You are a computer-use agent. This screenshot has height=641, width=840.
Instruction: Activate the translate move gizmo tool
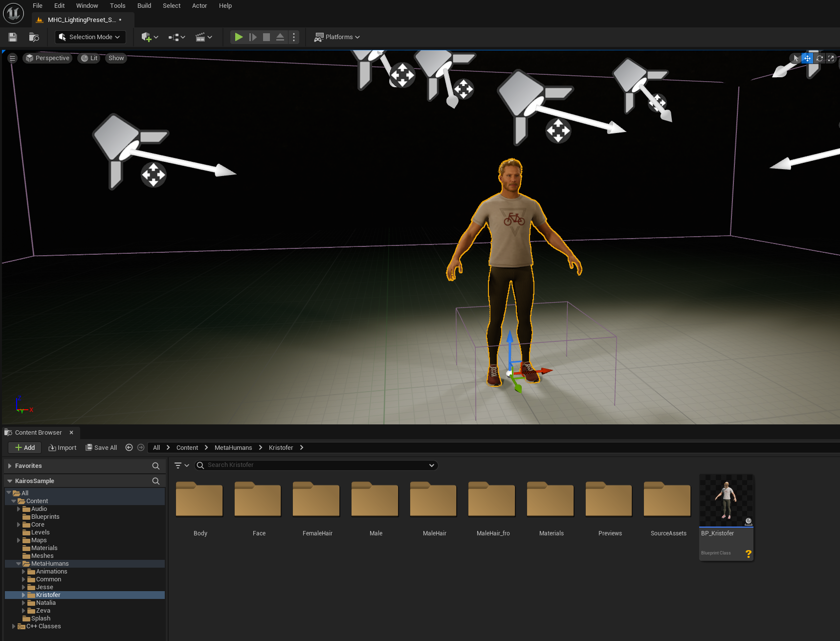click(x=807, y=58)
